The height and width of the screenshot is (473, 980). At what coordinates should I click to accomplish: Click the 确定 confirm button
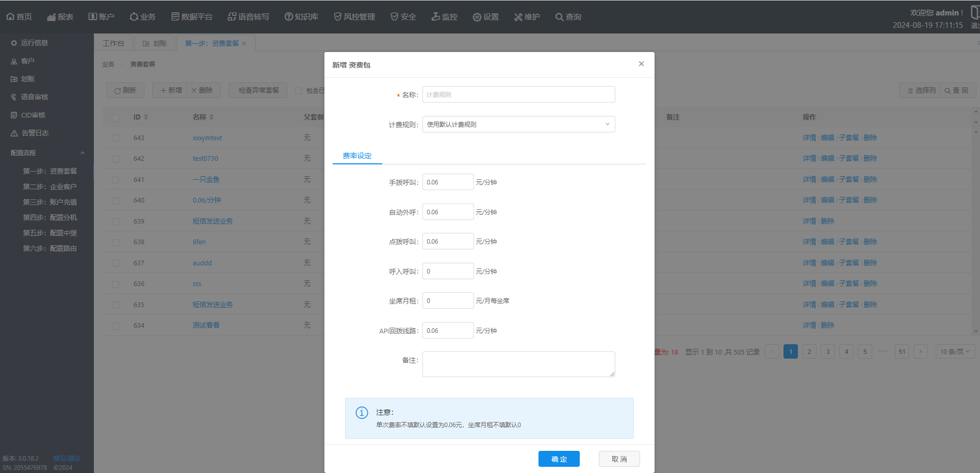pos(559,459)
